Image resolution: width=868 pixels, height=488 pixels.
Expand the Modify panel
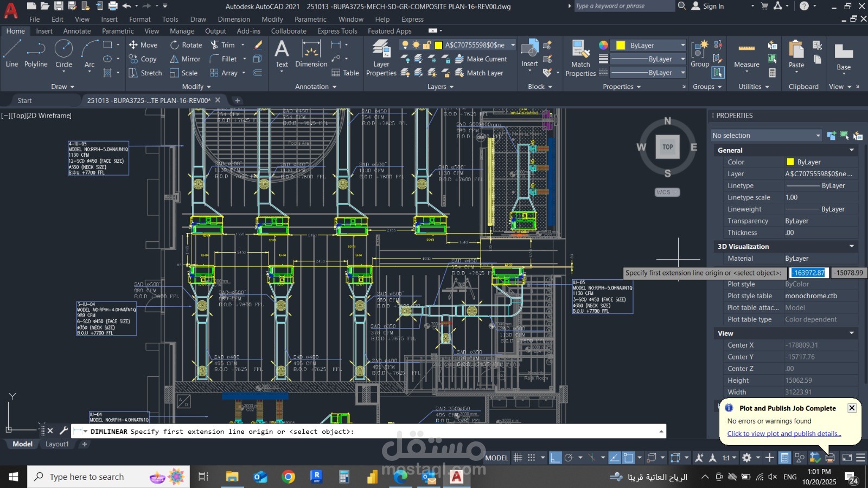(x=196, y=87)
